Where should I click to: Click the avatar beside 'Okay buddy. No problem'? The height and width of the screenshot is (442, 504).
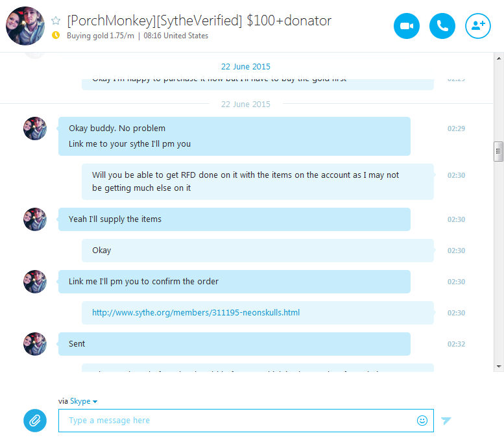click(x=35, y=129)
